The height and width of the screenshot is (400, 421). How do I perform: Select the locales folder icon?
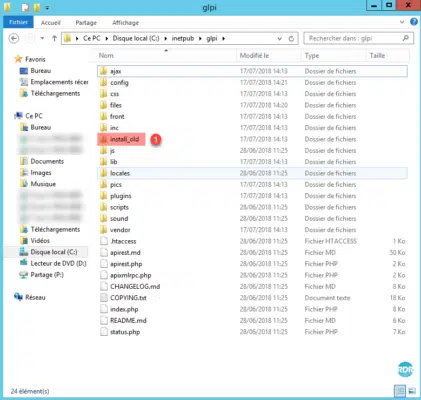point(104,173)
